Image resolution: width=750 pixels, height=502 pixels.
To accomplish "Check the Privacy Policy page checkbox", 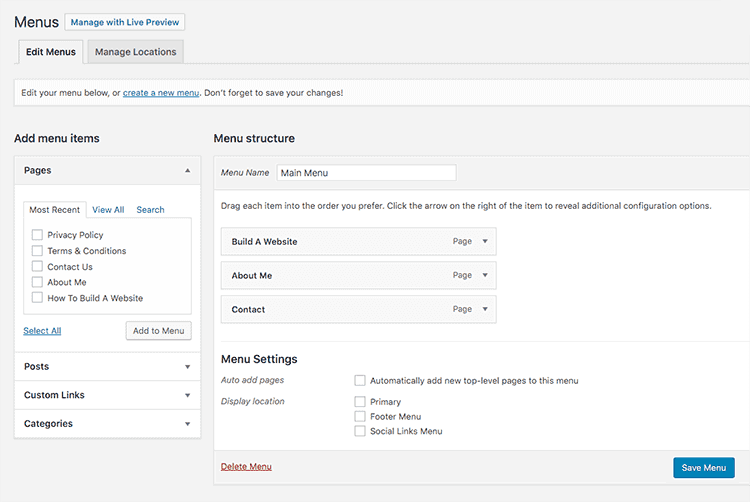I will (x=37, y=235).
